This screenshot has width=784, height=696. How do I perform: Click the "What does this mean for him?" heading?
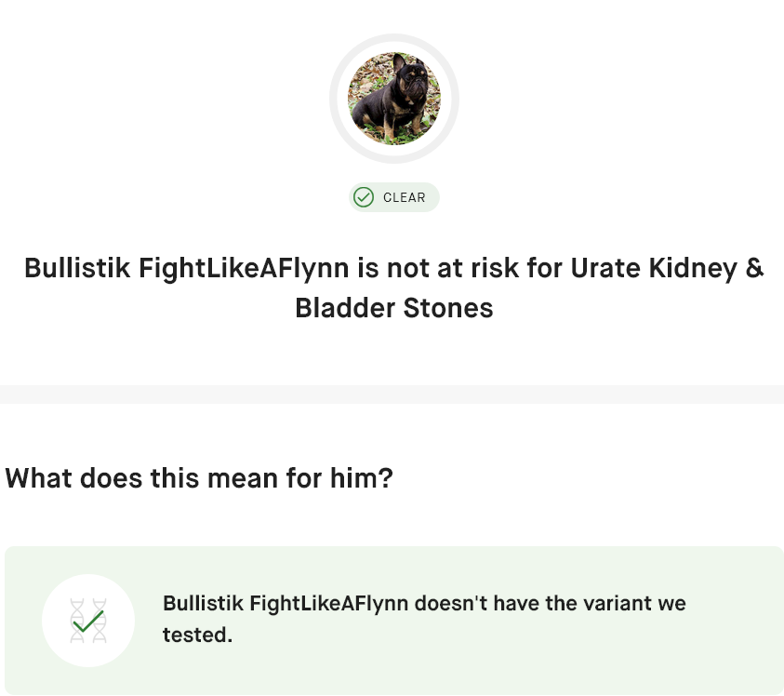(x=199, y=478)
